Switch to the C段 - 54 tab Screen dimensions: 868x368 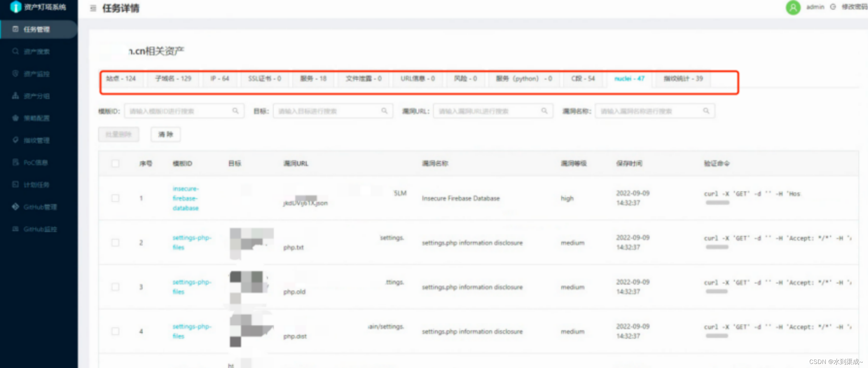[583, 79]
